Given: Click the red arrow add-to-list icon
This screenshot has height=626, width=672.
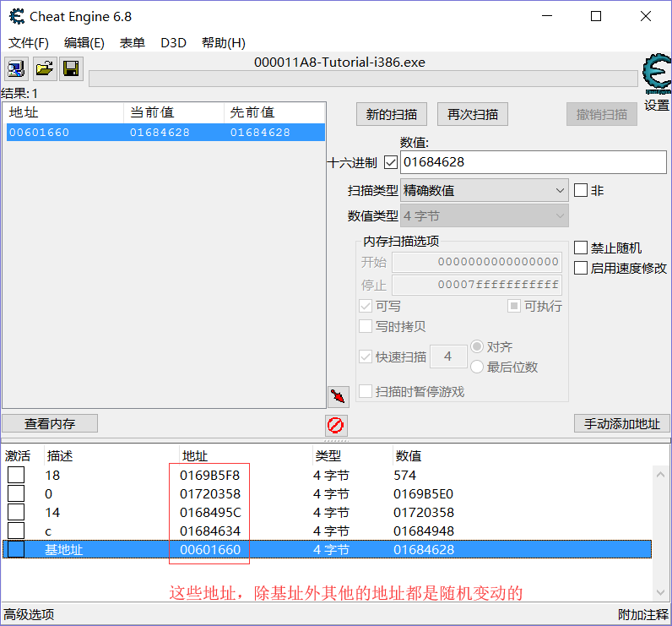Looking at the screenshot, I should [x=339, y=396].
